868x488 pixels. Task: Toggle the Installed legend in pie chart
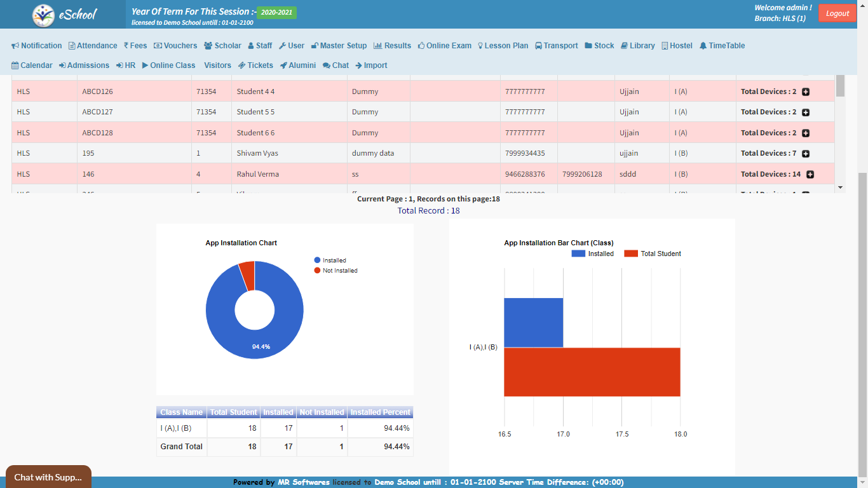coord(334,261)
